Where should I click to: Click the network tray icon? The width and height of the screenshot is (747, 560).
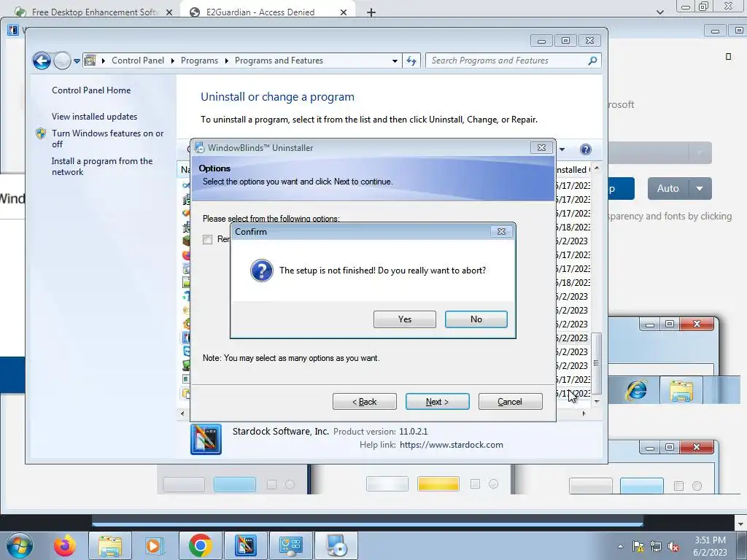click(656, 546)
